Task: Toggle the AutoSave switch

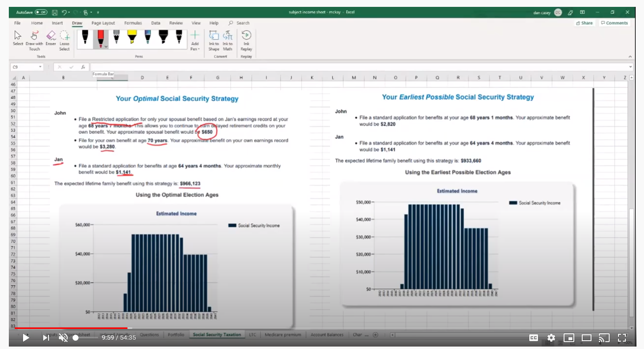Action: (41, 12)
